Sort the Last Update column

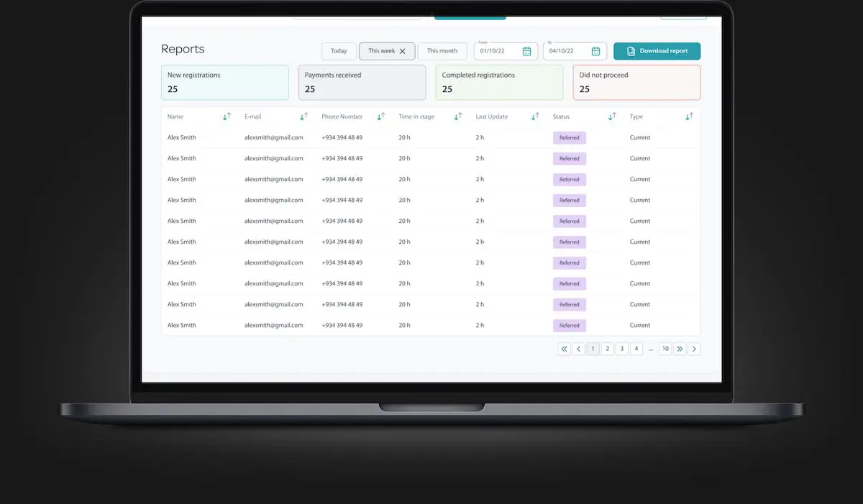click(535, 116)
